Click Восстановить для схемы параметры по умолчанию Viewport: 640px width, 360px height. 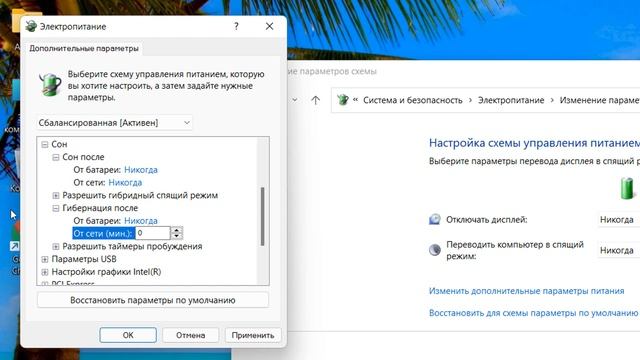pyautogui.click(x=533, y=313)
